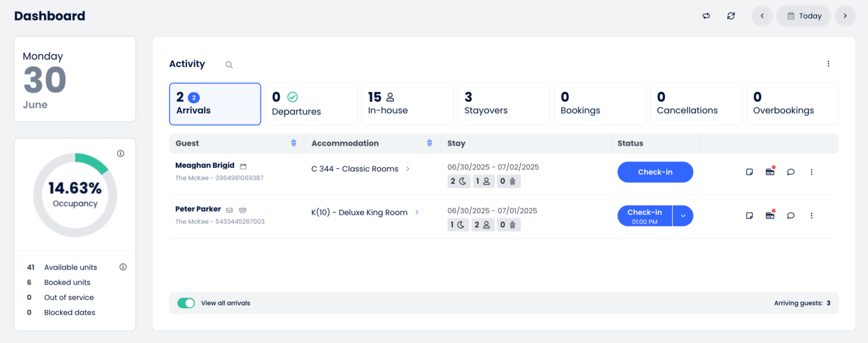Open the Stayovers activity tab
This screenshot has width=868, height=343.
[x=504, y=104]
